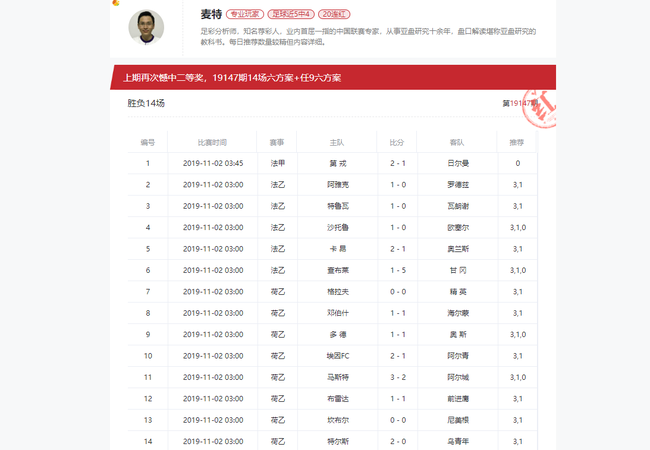Click home team 第戎 in row 1

(338, 163)
